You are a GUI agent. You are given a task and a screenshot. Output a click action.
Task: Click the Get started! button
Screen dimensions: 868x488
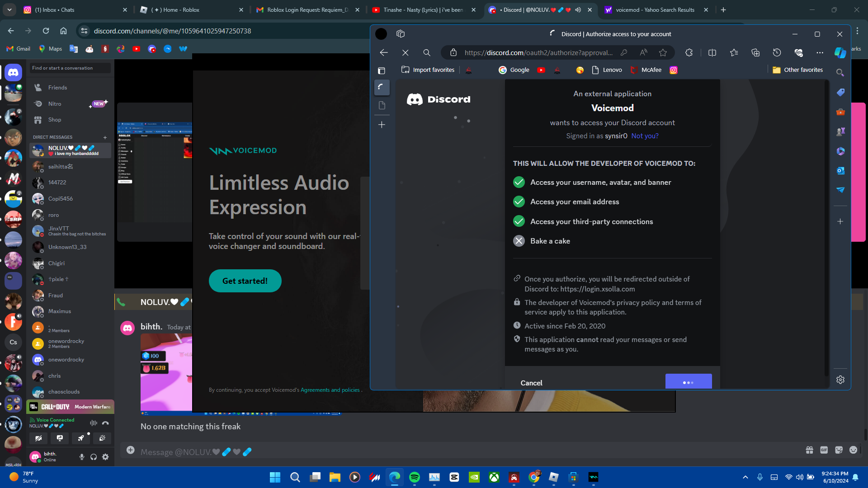[x=245, y=281]
